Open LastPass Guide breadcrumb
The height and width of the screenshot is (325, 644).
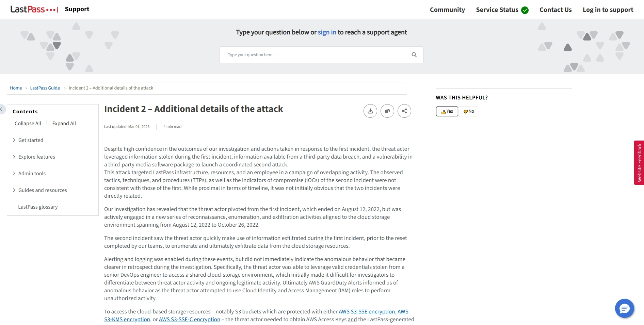[45, 88]
